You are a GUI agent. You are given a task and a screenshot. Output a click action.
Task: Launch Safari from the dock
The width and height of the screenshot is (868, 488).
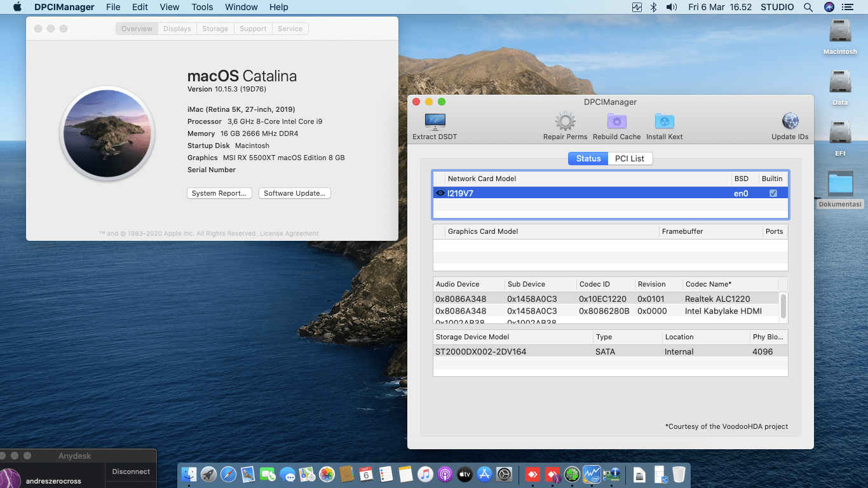pos(229,474)
